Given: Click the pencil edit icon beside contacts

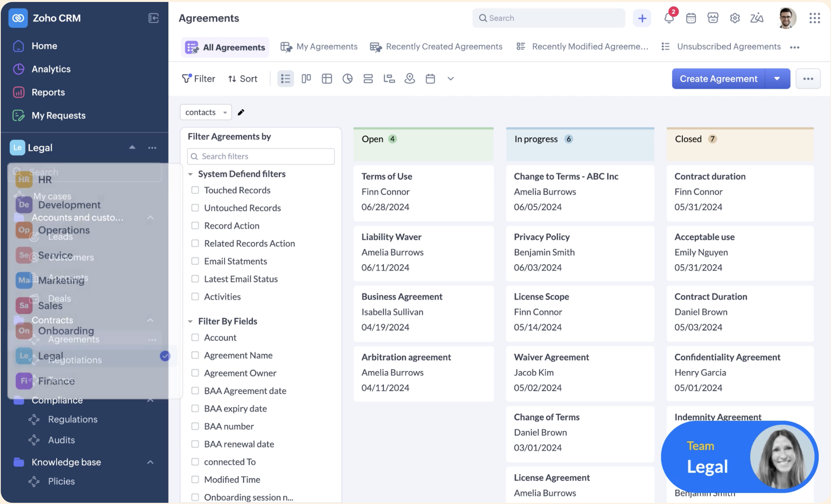Looking at the screenshot, I should [241, 113].
